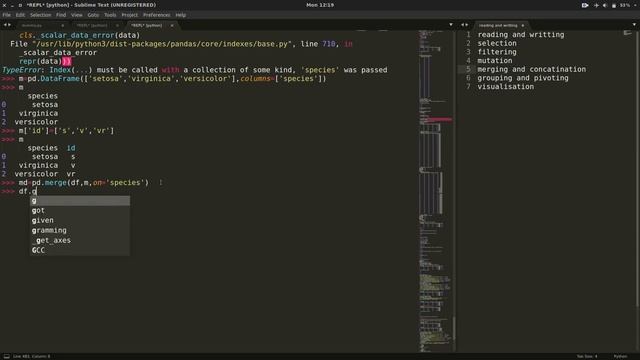Close the active *REPL* [python] tab
The height and width of the screenshot is (360, 640).
coord(172,25)
